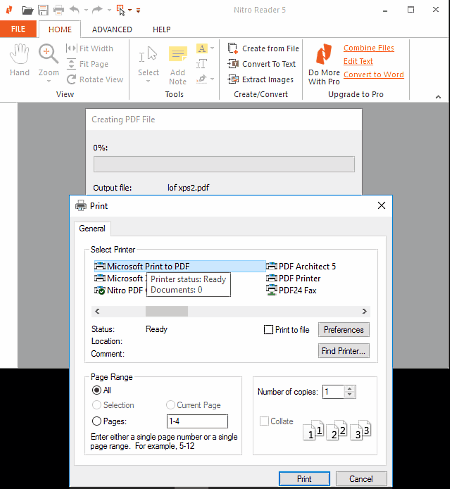This screenshot has height=489, width=450.
Task: Click Convert To Text
Action: click(x=262, y=64)
